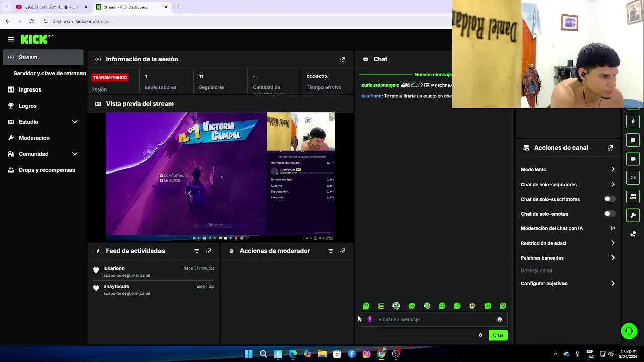This screenshot has height=362, width=644.
Task: Expand the Comunidad sidebar section
Action: (x=75, y=154)
